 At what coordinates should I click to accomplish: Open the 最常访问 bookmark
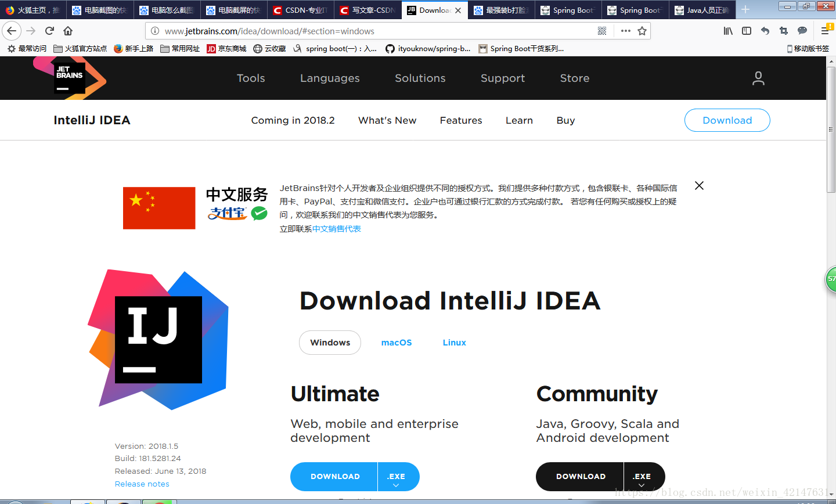coord(27,49)
